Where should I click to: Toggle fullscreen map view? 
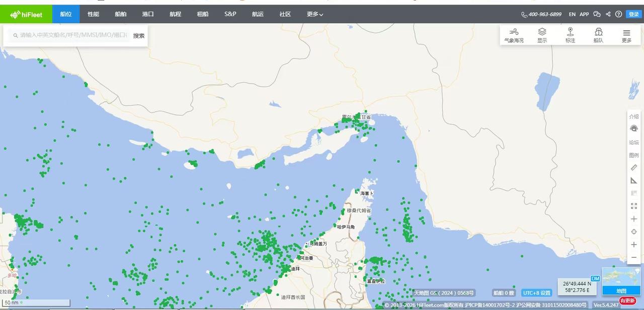click(634, 206)
